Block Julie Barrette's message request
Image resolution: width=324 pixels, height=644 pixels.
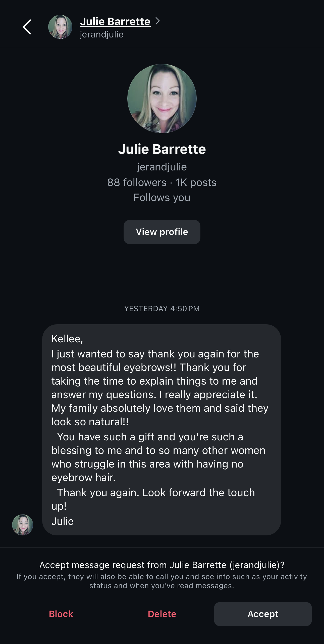click(x=61, y=614)
